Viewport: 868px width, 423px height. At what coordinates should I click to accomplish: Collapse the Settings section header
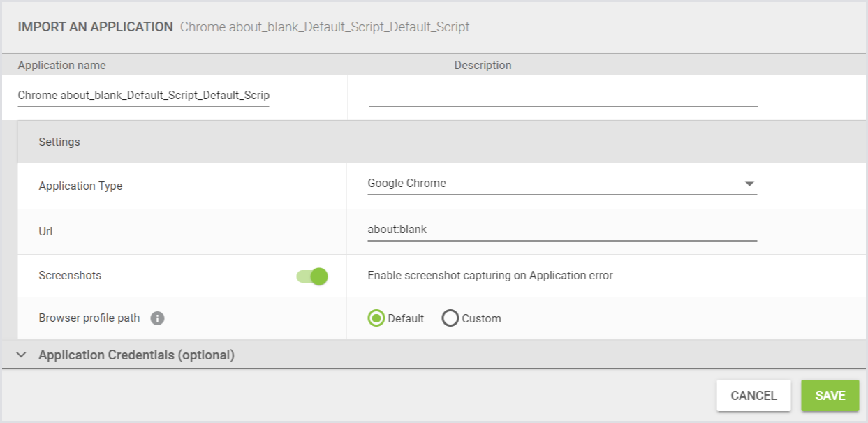(x=59, y=142)
